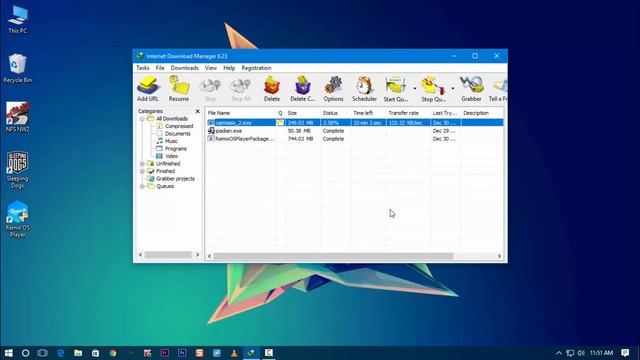Image resolution: width=640 pixels, height=360 pixels.
Task: Click the Stop Queue icon
Action: [x=433, y=89]
